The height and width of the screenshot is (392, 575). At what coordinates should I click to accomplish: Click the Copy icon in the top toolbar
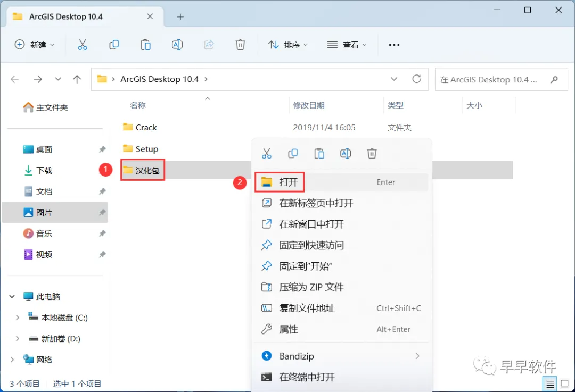coord(114,45)
